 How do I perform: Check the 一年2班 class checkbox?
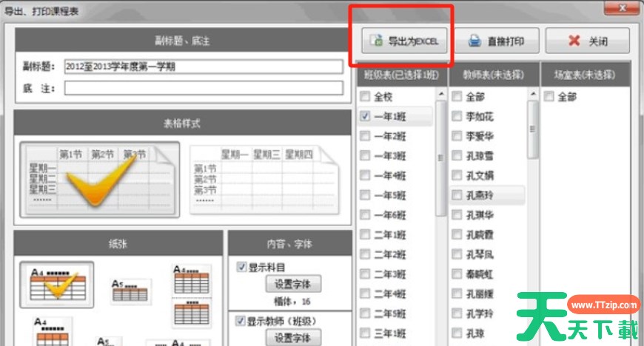pyautogui.click(x=365, y=136)
